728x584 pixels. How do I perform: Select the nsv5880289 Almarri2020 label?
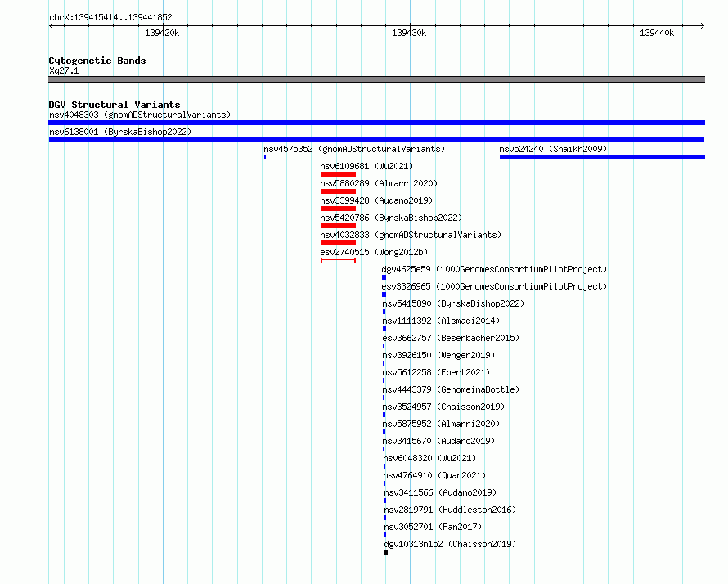(x=379, y=183)
